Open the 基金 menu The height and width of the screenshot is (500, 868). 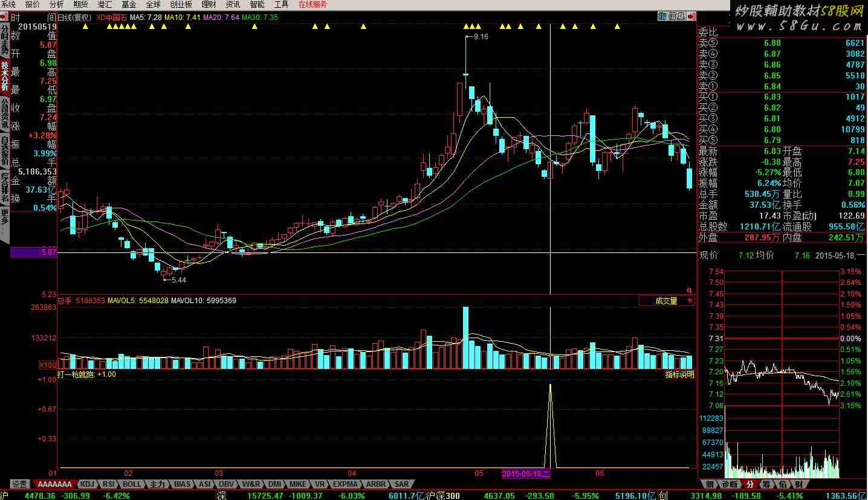pyautogui.click(x=129, y=4)
